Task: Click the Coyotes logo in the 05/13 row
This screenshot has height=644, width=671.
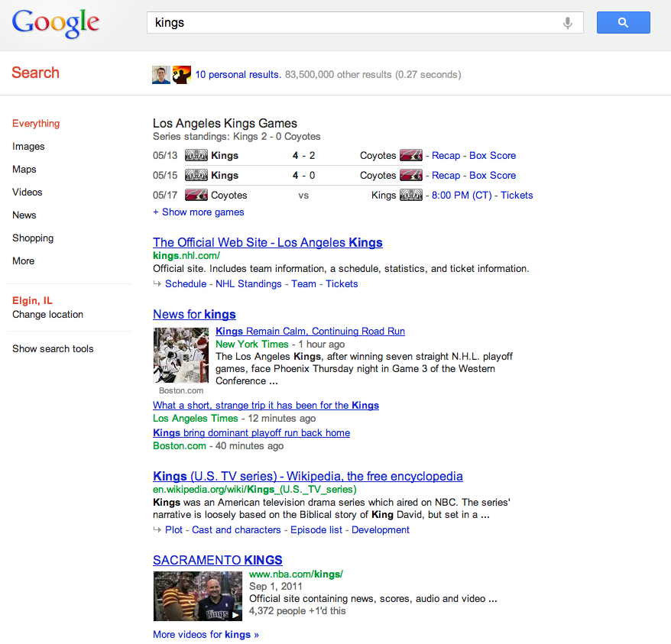Action: [411, 155]
